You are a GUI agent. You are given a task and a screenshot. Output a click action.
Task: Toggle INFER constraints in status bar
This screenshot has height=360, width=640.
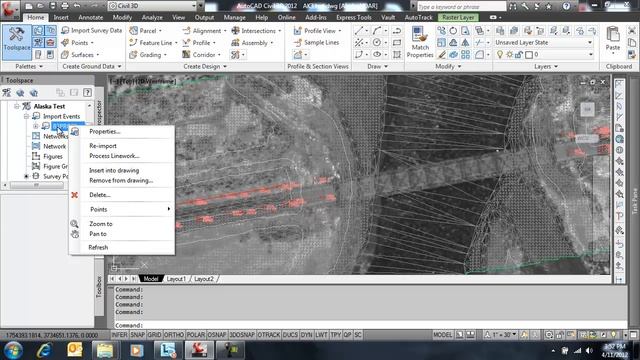click(120, 335)
